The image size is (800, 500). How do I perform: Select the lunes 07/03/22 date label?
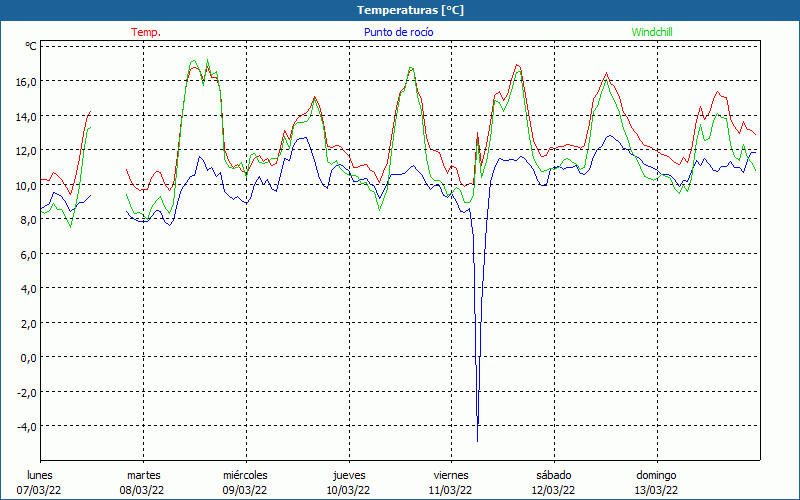coord(40,482)
